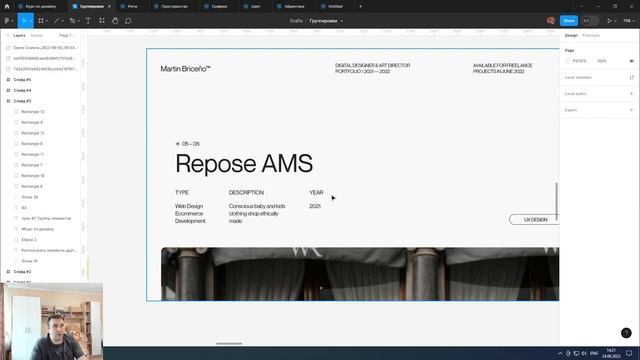Click the blue Share button
Image resolution: width=640 pixels, height=360 pixels.
pos(569,20)
